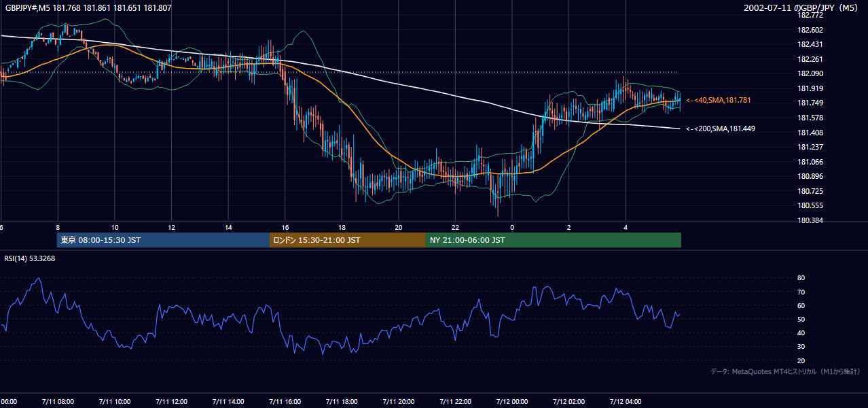The width and height of the screenshot is (868, 408).
Task: Click price level 181.066 on the axis
Action: tap(810, 162)
